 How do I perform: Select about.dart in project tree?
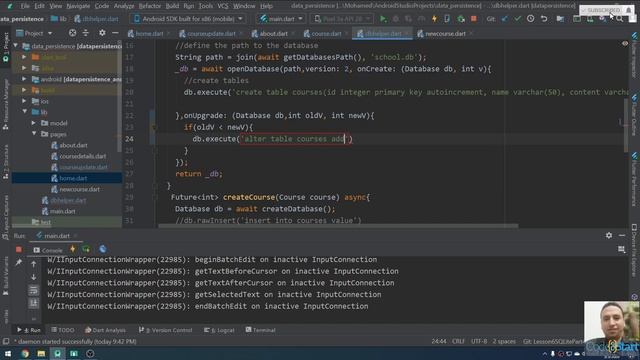[x=73, y=145]
